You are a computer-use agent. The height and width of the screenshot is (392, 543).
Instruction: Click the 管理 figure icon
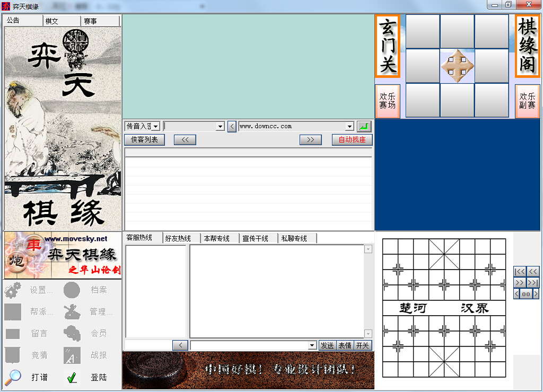coord(72,311)
